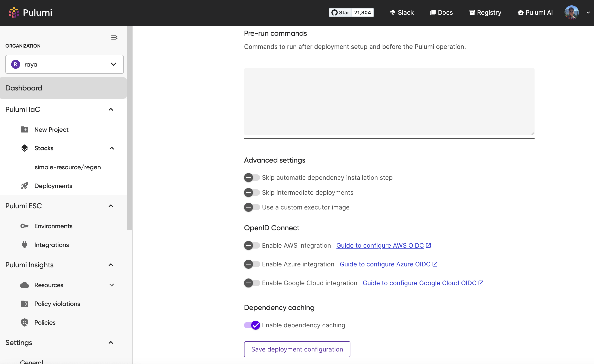This screenshot has height=364, width=594.
Task: Click the New Project folder icon
Action: point(24,130)
